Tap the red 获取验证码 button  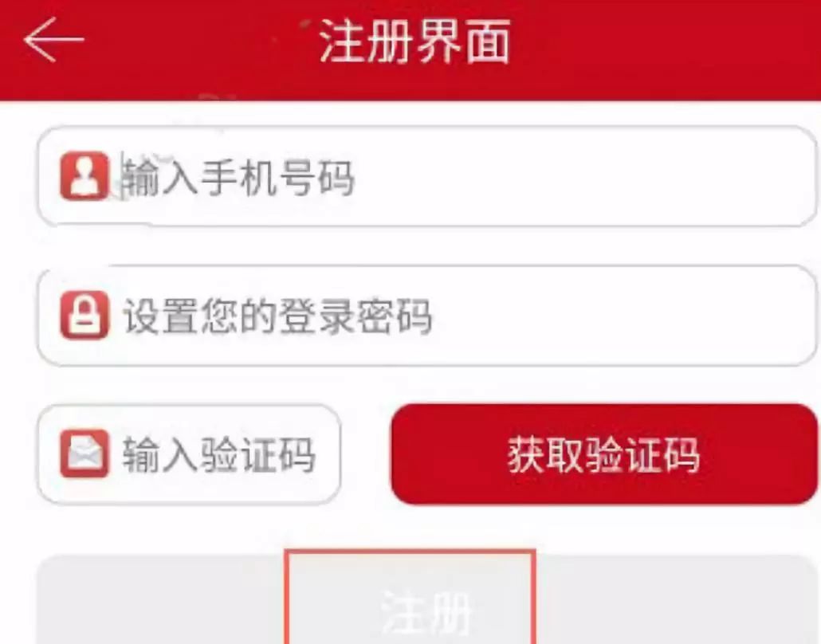[x=604, y=454]
